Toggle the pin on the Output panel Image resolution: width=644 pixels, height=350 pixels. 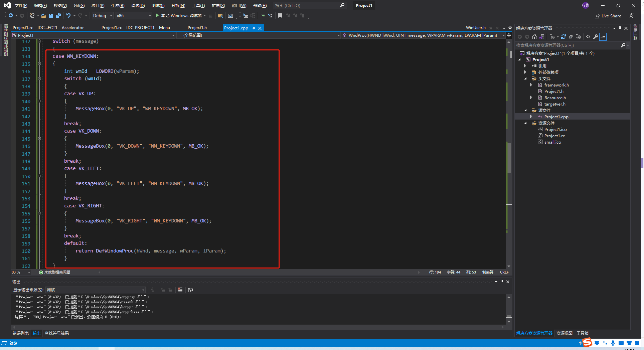click(502, 282)
